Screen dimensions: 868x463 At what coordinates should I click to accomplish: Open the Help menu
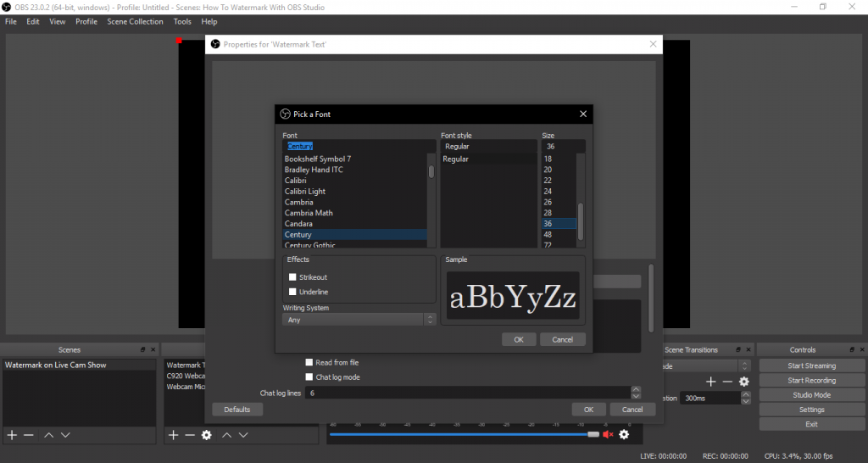point(209,21)
